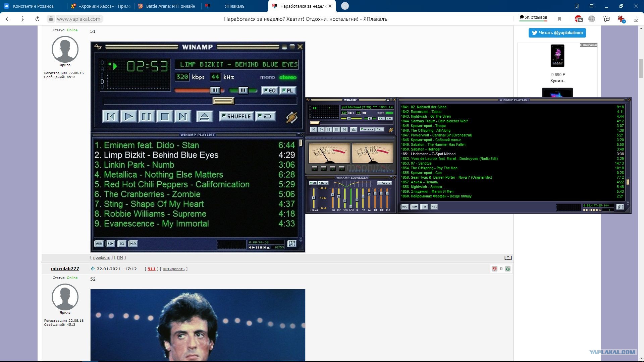644x362 pixels.
Task: Switch to the Battle Arena: РПГ онлайн tab
Action: click(x=168, y=6)
